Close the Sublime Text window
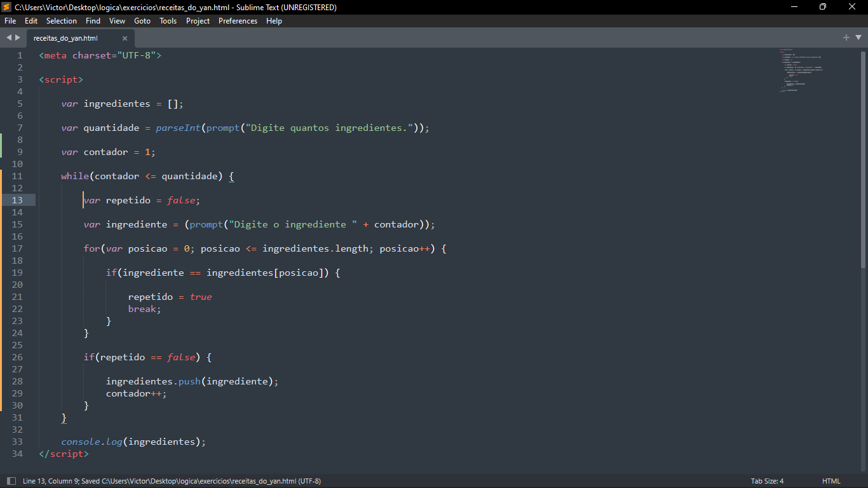 852,7
